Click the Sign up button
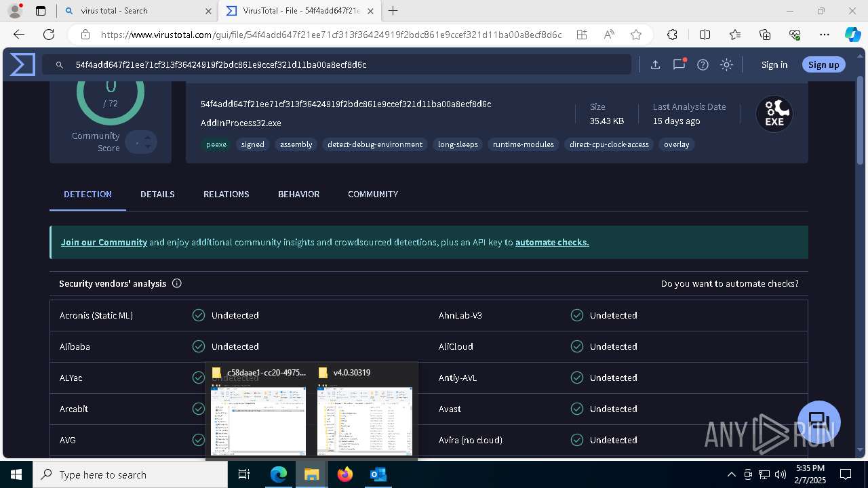 click(823, 64)
